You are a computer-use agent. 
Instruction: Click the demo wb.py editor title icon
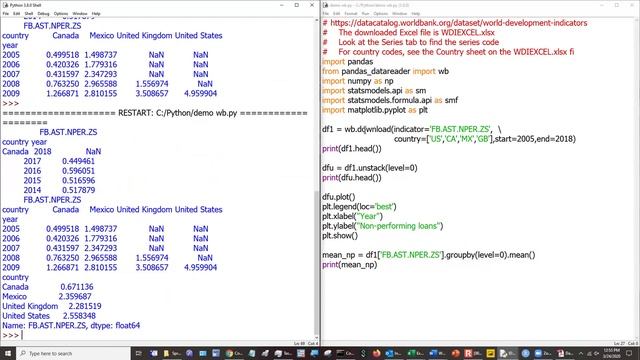tap(325, 5)
